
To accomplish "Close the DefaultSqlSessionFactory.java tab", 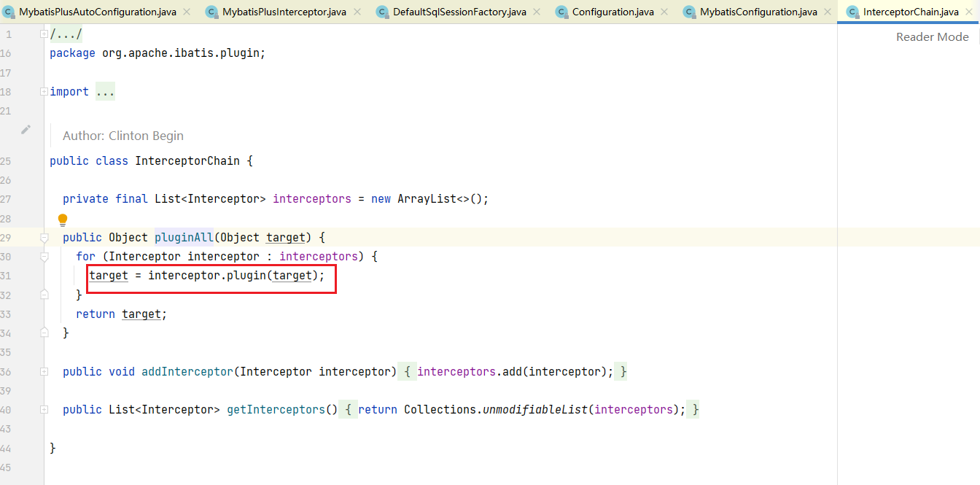I will coord(537,12).
